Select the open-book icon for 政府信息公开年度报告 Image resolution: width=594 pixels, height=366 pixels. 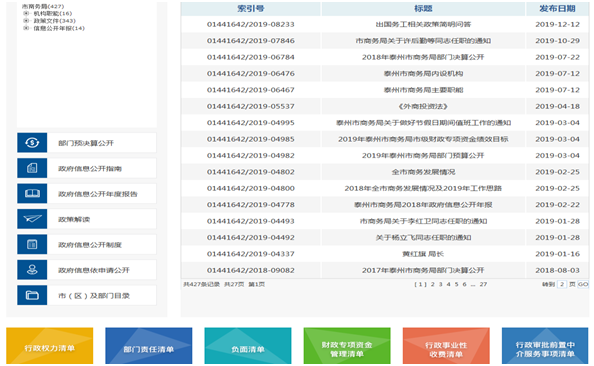[x=32, y=193]
